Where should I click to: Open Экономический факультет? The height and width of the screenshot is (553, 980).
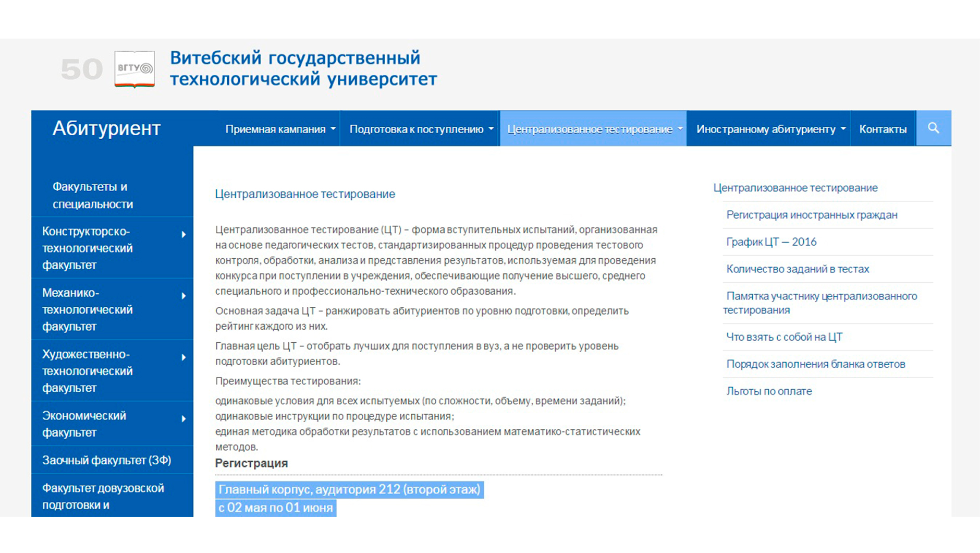coord(84,424)
